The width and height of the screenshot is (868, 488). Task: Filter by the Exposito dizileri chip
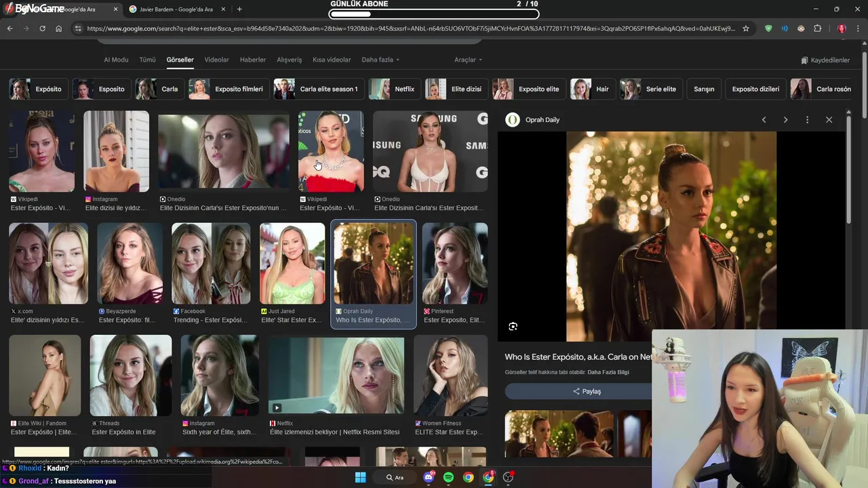tap(755, 89)
